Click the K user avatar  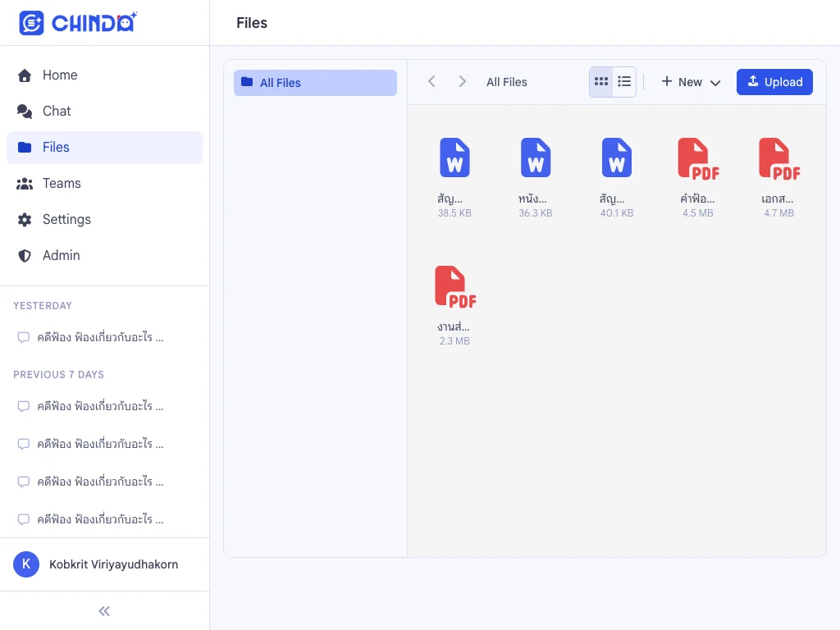(x=26, y=564)
